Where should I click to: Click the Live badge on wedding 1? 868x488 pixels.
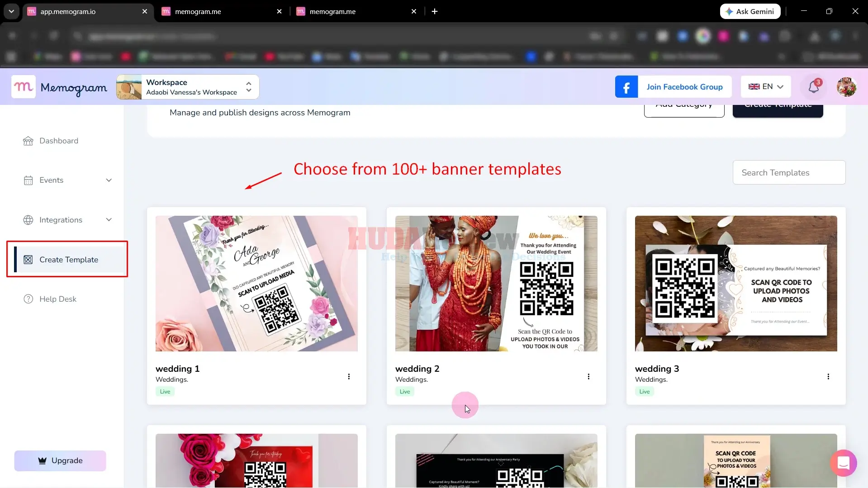tap(165, 392)
